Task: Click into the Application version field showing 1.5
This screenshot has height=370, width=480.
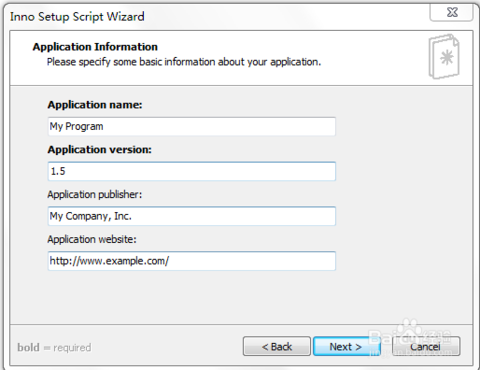Action: point(192,171)
